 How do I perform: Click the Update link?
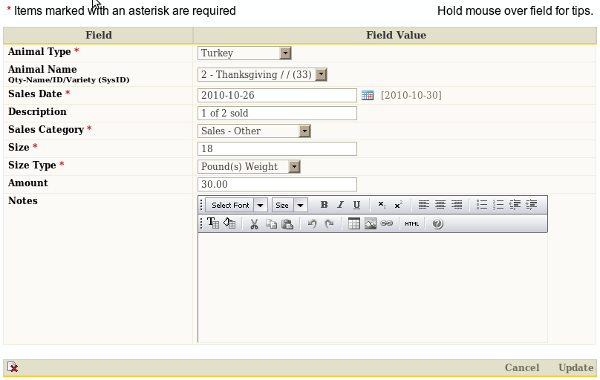(x=576, y=367)
